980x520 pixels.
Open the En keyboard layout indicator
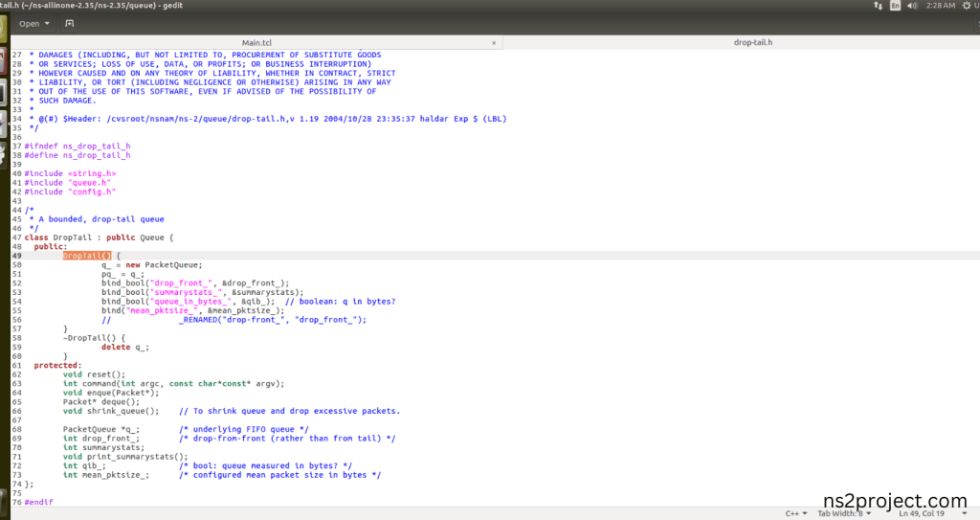pos(895,6)
